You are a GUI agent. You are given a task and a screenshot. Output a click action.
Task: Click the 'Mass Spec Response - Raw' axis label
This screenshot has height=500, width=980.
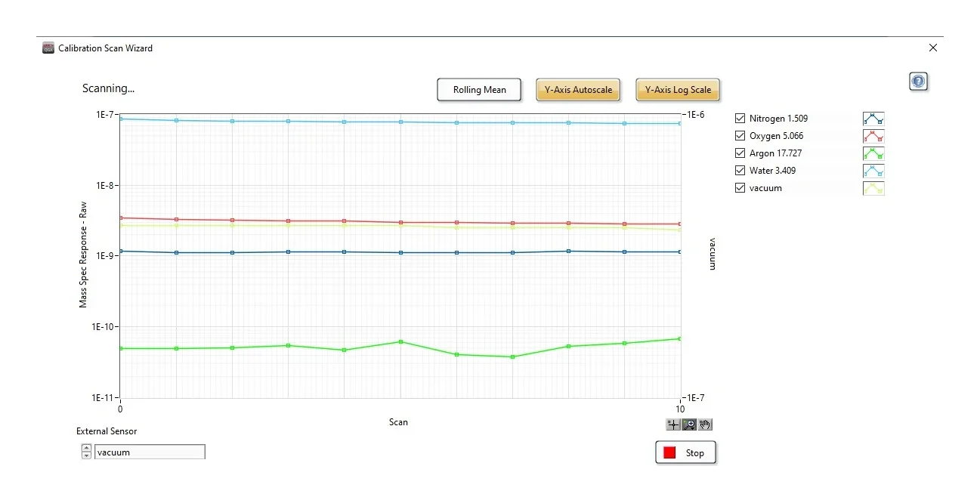click(83, 255)
